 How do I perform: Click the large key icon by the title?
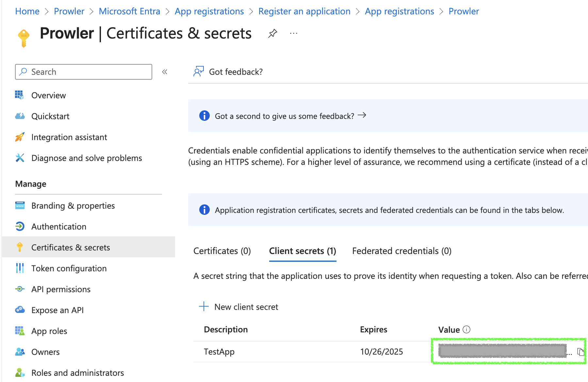coord(24,38)
